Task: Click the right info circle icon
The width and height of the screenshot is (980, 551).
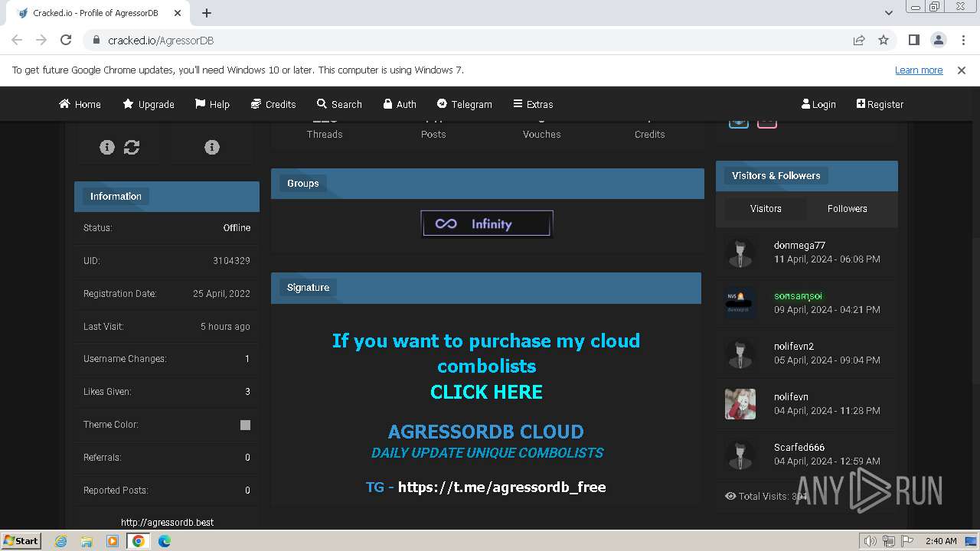Action: click(x=212, y=147)
